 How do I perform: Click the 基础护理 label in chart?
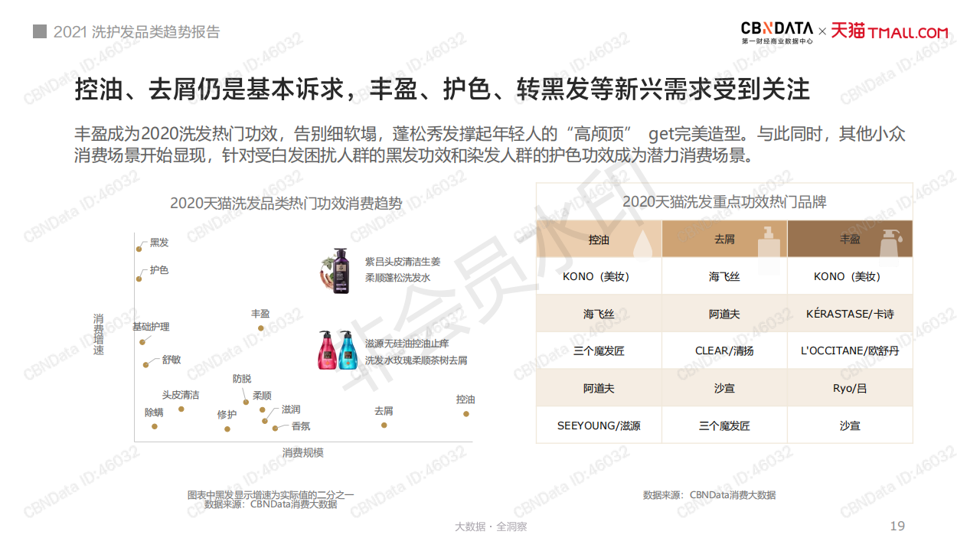(151, 327)
